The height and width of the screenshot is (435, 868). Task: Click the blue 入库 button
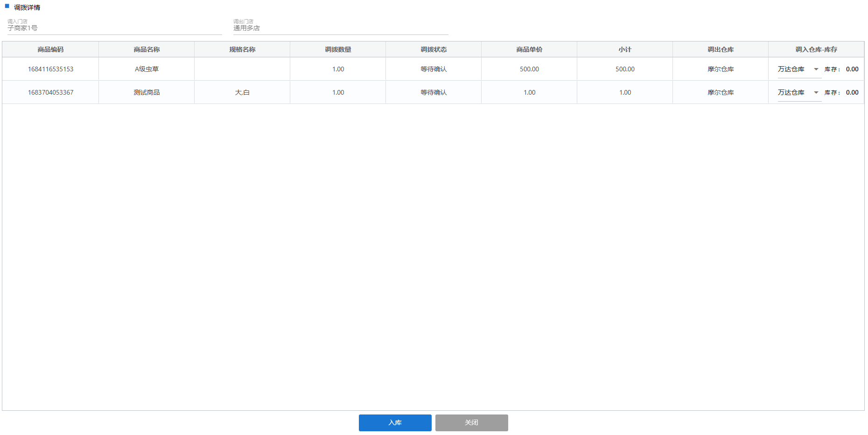pyautogui.click(x=395, y=422)
